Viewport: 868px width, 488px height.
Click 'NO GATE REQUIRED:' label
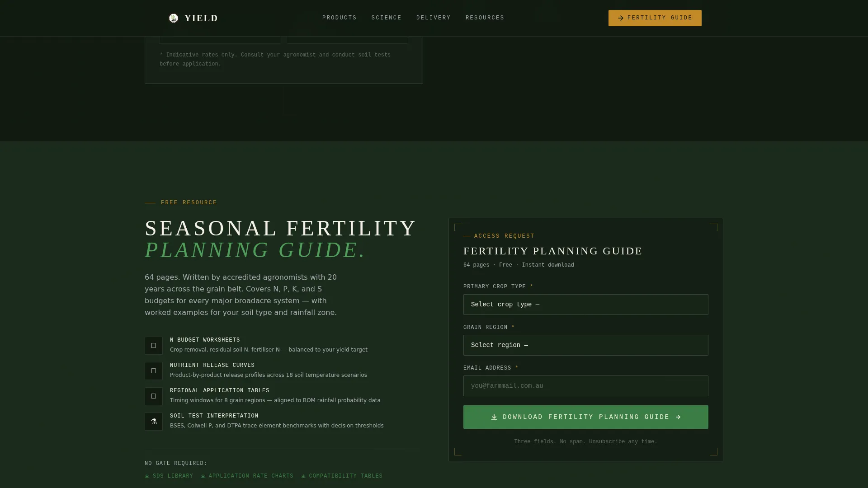click(176, 464)
